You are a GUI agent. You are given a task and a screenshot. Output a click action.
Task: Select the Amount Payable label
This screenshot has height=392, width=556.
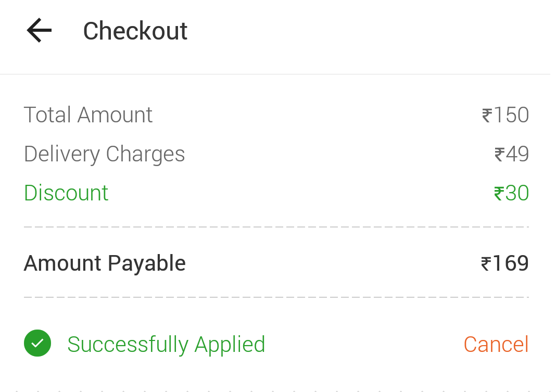point(105,263)
